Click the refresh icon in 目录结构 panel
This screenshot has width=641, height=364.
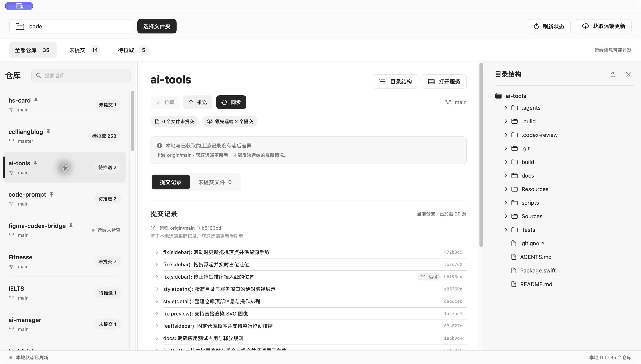(x=613, y=74)
